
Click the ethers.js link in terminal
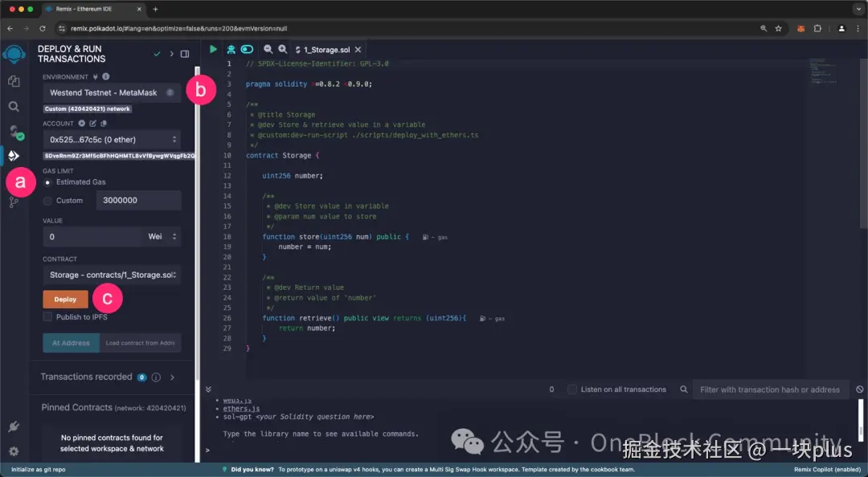[241, 409]
